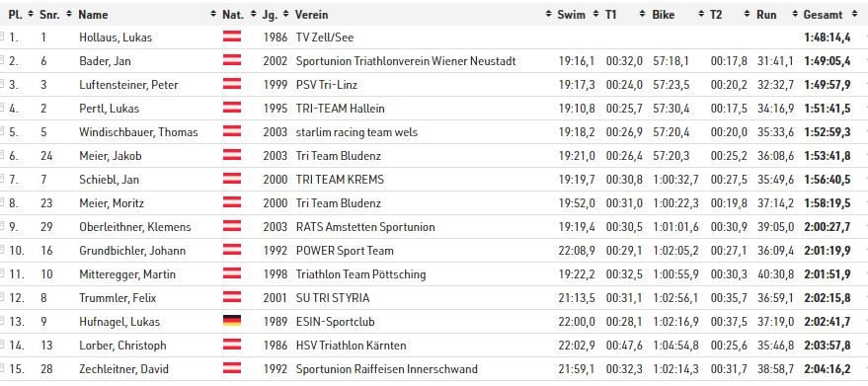Sort results by Snr. column arrows

[69, 15]
